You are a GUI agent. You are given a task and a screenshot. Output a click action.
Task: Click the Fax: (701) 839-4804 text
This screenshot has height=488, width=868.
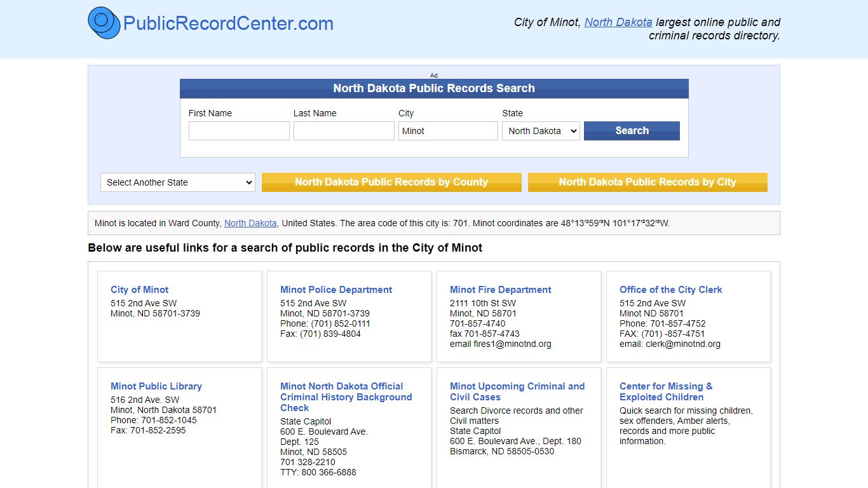(320, 334)
